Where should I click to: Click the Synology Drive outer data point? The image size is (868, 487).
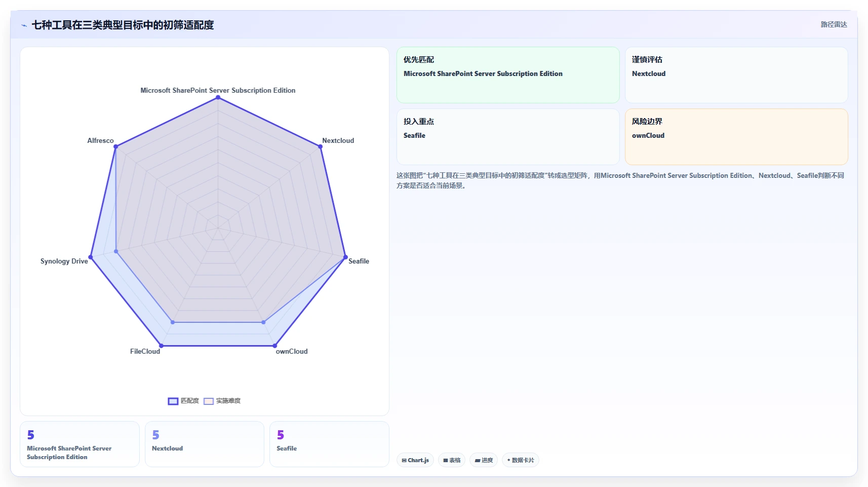(91, 257)
